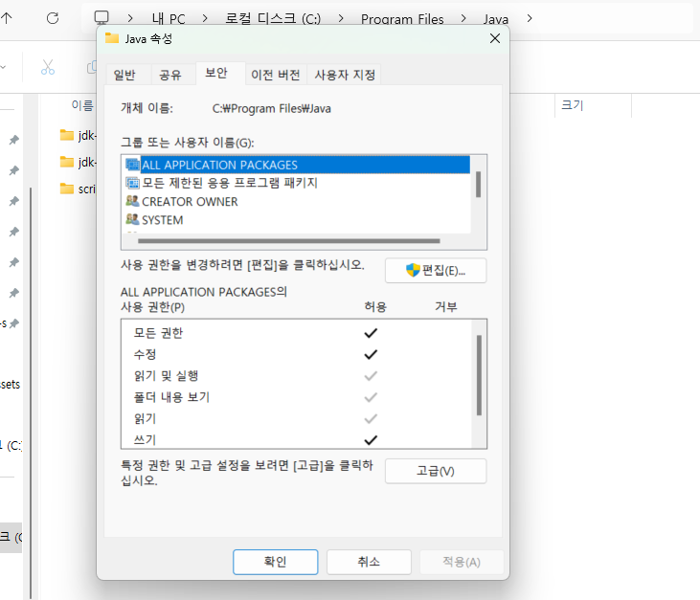This screenshot has width=700, height=600.
Task: Click the 크기 column header in Explorer
Action: pos(573,105)
